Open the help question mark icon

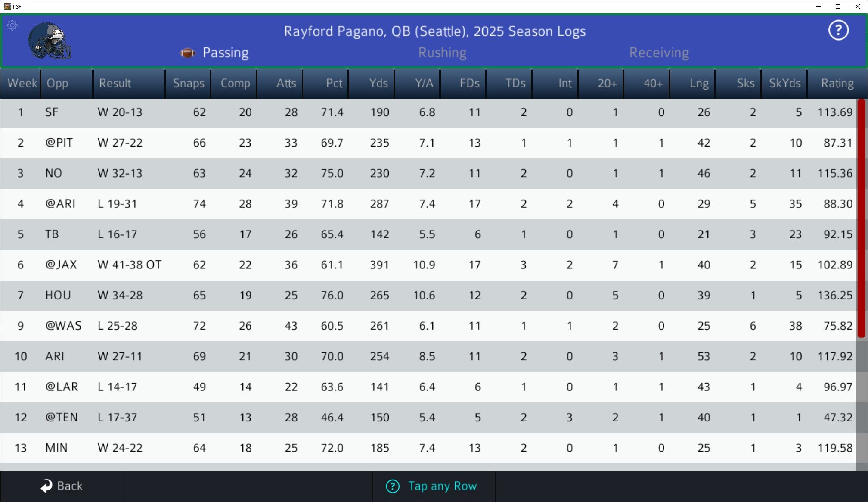(x=838, y=31)
